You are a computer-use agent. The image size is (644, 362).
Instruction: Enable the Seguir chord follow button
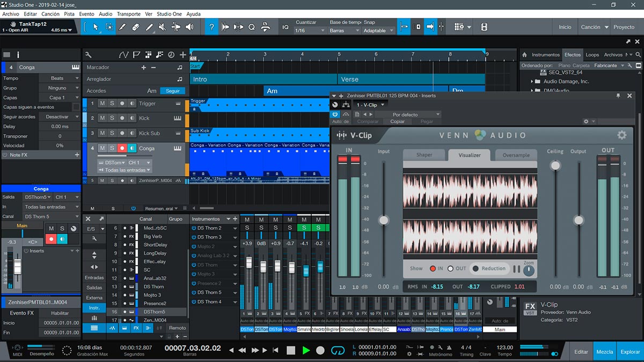pyautogui.click(x=173, y=91)
